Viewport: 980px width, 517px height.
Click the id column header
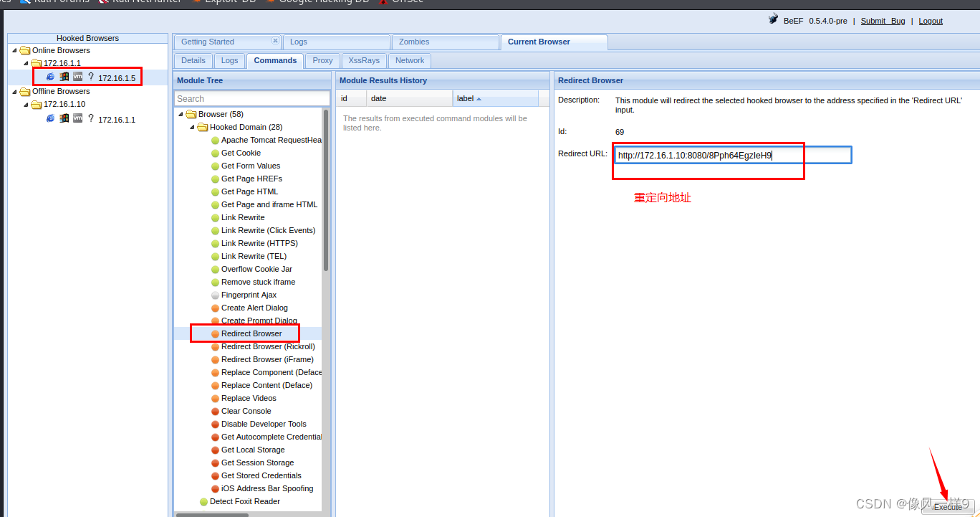click(x=352, y=98)
